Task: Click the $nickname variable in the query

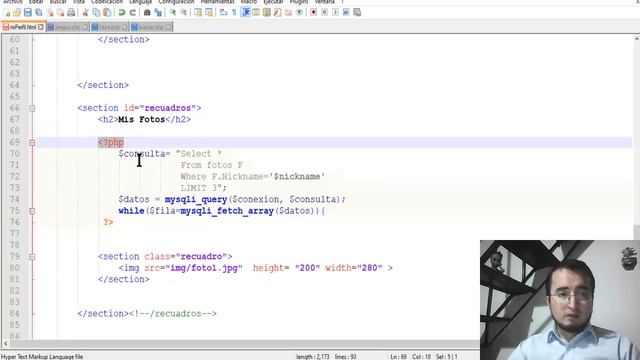Action: (x=297, y=177)
